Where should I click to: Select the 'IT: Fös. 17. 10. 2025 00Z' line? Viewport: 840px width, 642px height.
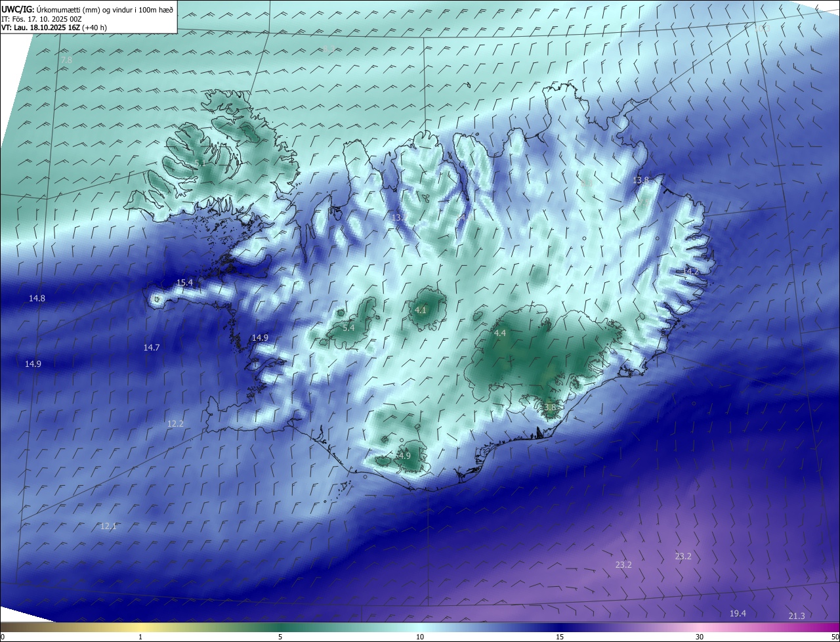coord(41,19)
